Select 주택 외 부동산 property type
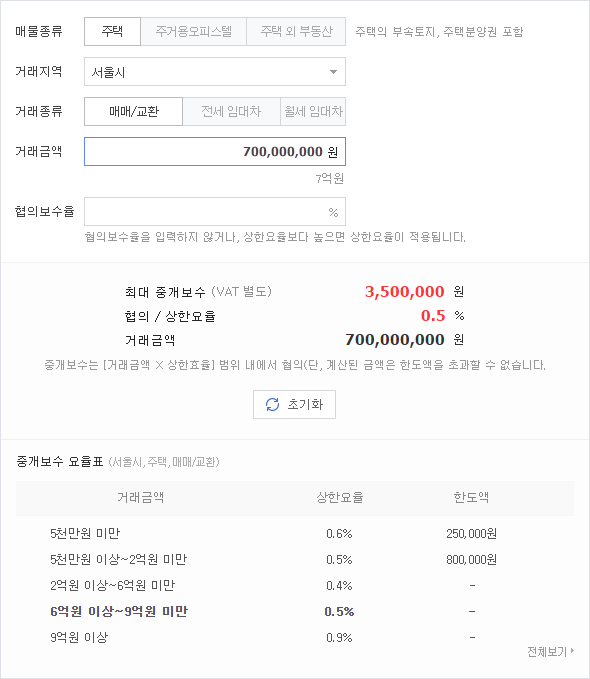The height and width of the screenshot is (679, 590). click(296, 32)
